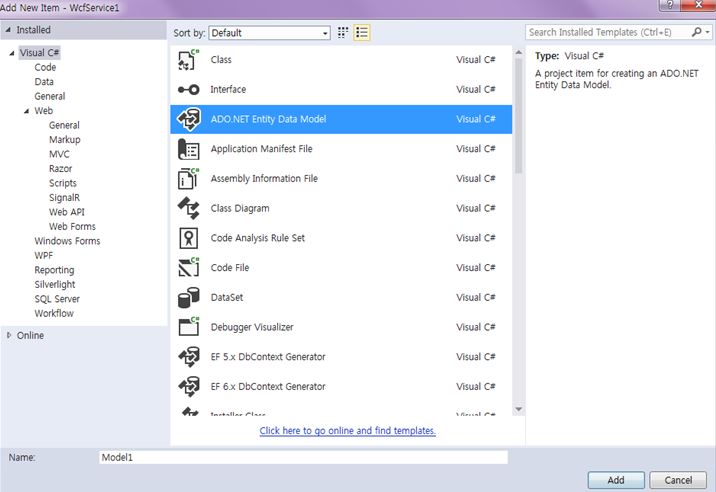This screenshot has height=492, width=716.
Task: Select the WPF category
Action: pyautogui.click(x=44, y=255)
